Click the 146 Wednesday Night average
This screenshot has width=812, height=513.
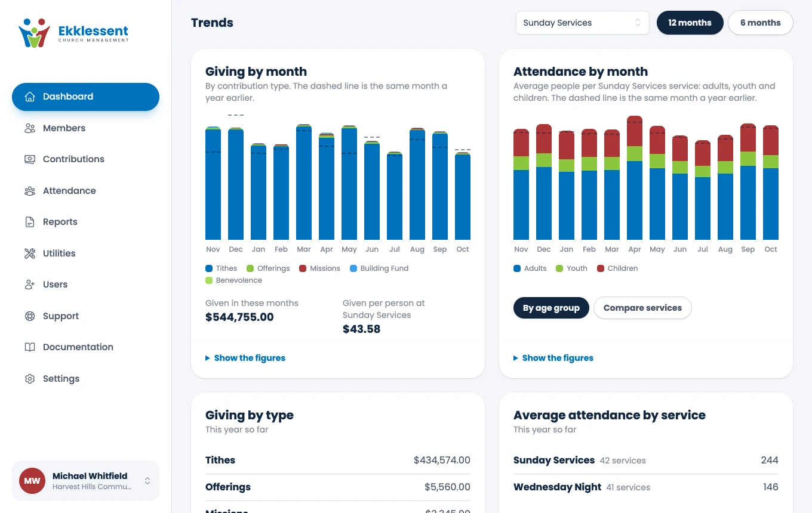(x=770, y=487)
